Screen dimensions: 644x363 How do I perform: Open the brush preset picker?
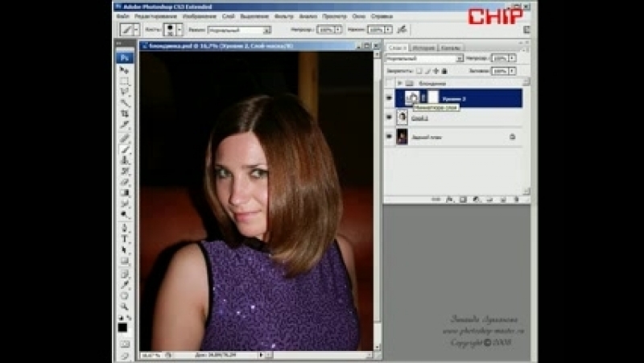point(180,30)
